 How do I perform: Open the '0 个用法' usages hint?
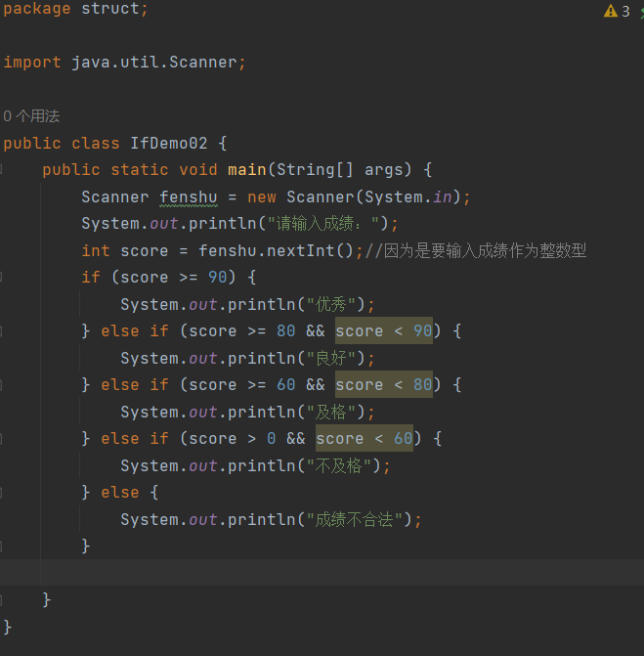coord(31,116)
